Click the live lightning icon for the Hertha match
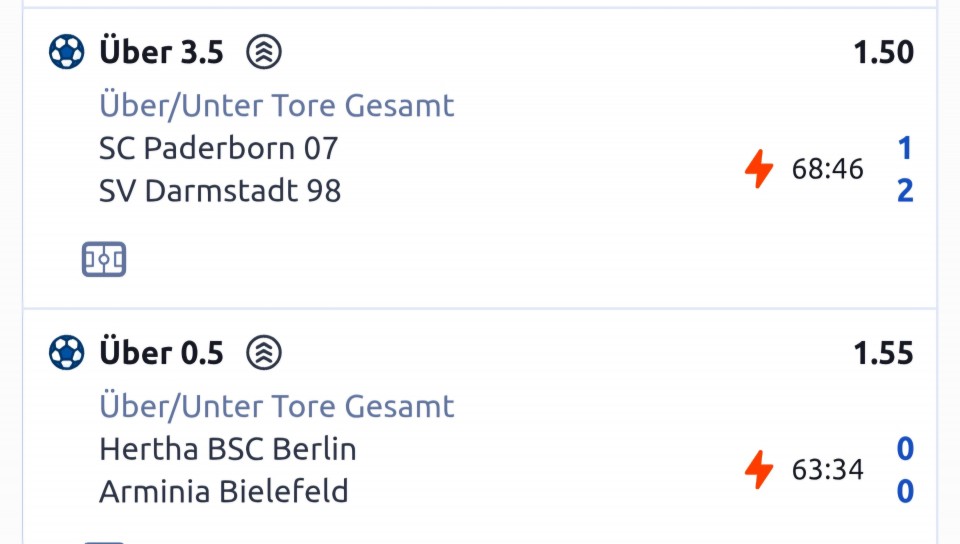960x544 pixels. pyautogui.click(x=759, y=469)
